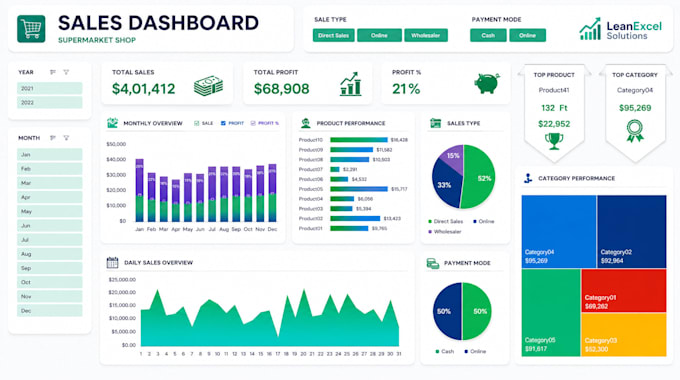This screenshot has width=680, height=380.
Task: Select Jun in Month slicer
Action: click(x=49, y=226)
